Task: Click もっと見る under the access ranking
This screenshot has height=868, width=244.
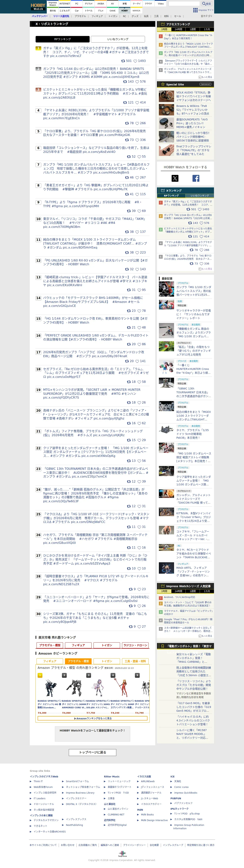Action: (x=205, y=77)
